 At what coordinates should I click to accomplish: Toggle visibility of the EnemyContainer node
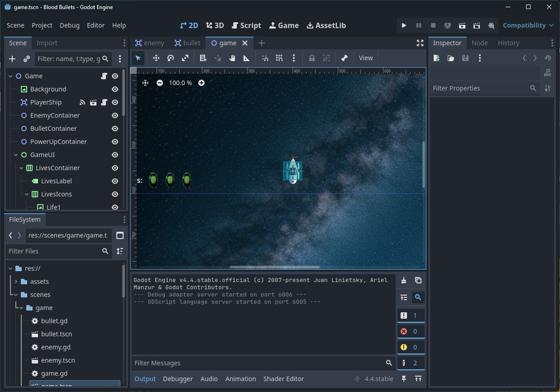pos(115,115)
